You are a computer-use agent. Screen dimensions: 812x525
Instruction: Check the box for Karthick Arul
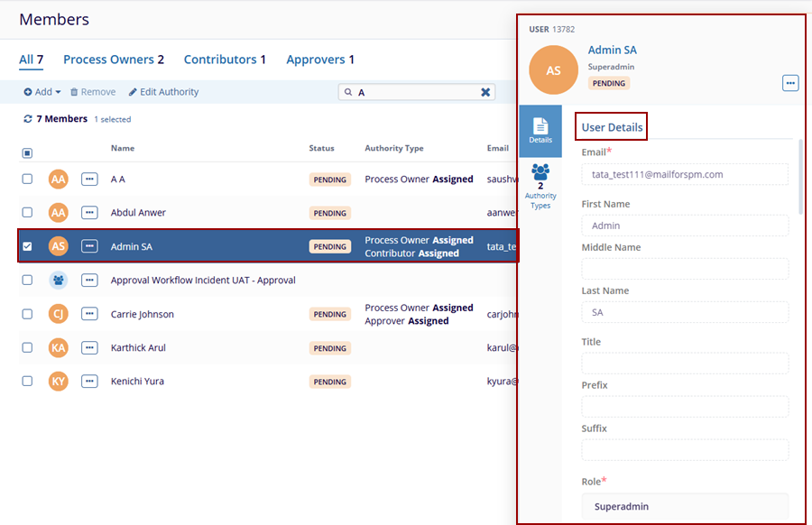[x=27, y=347]
